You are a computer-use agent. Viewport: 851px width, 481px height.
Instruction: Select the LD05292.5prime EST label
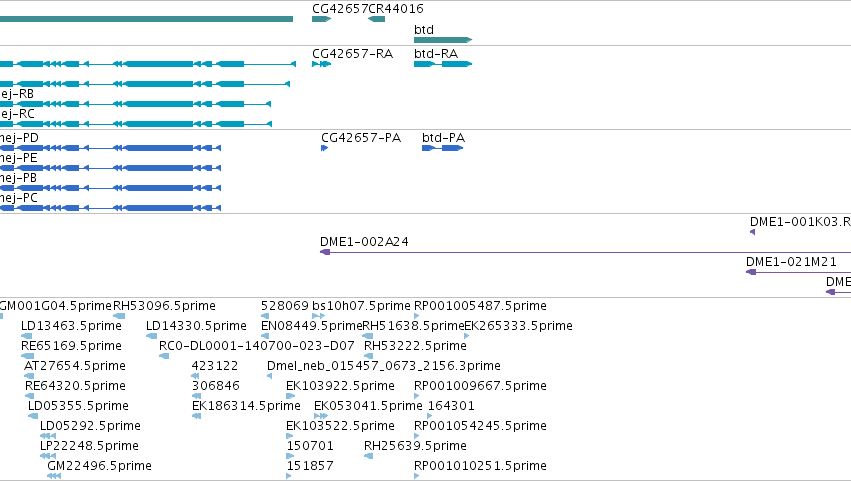coord(90,426)
